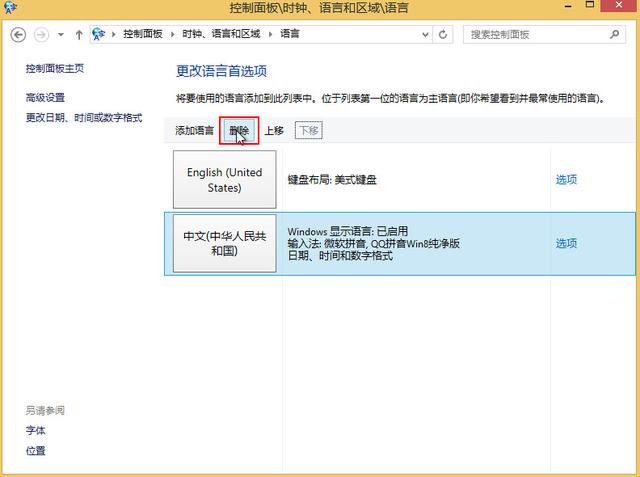This screenshot has height=477, width=640.
Task: Click 删除 button
Action: tap(239, 131)
